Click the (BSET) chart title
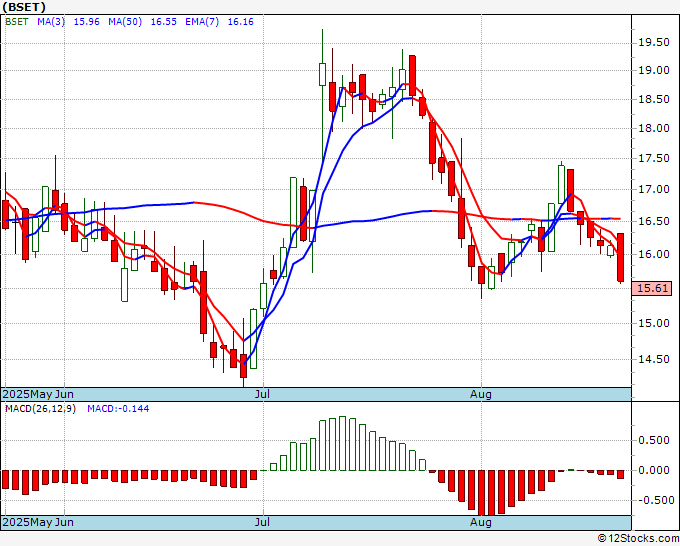 coord(24,7)
